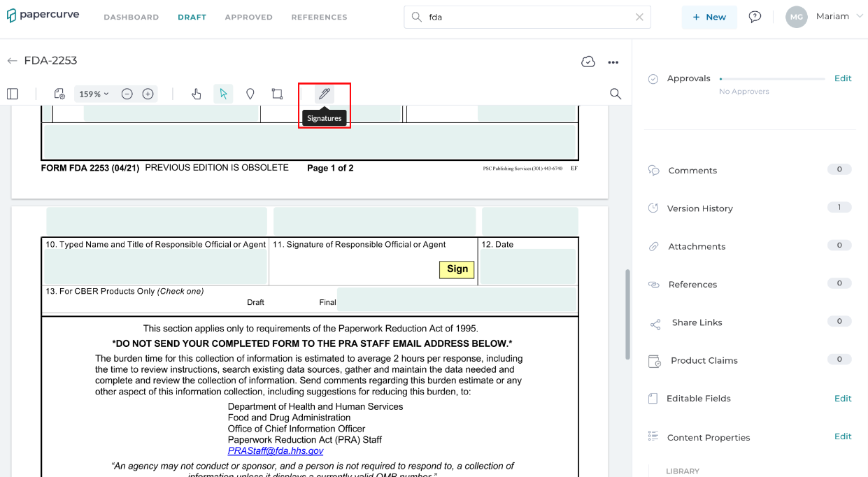Open the help chat icon
868x477 pixels.
pos(755,17)
